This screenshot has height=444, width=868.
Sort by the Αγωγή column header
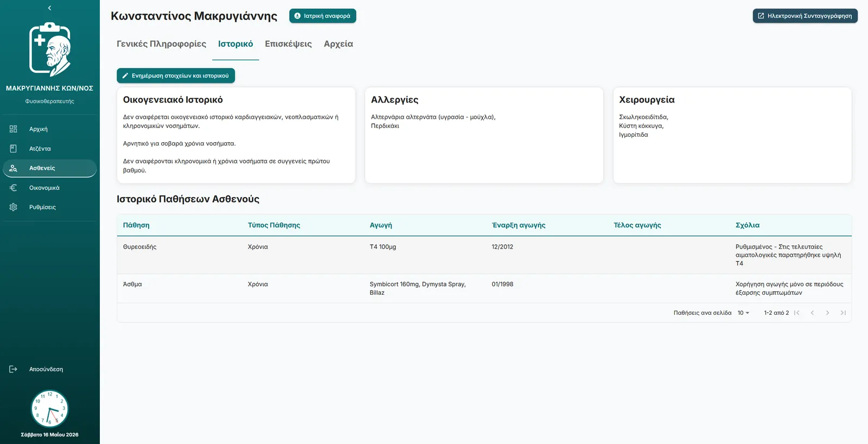[381, 225]
